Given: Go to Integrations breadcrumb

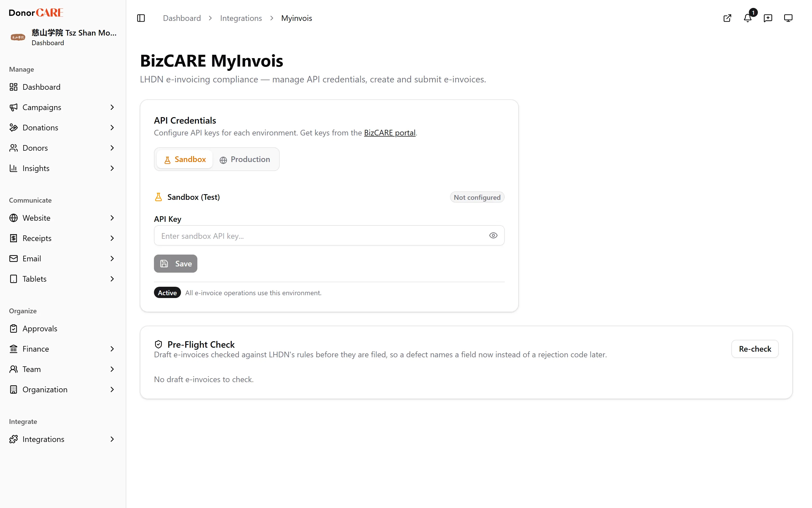Looking at the screenshot, I should tap(241, 18).
